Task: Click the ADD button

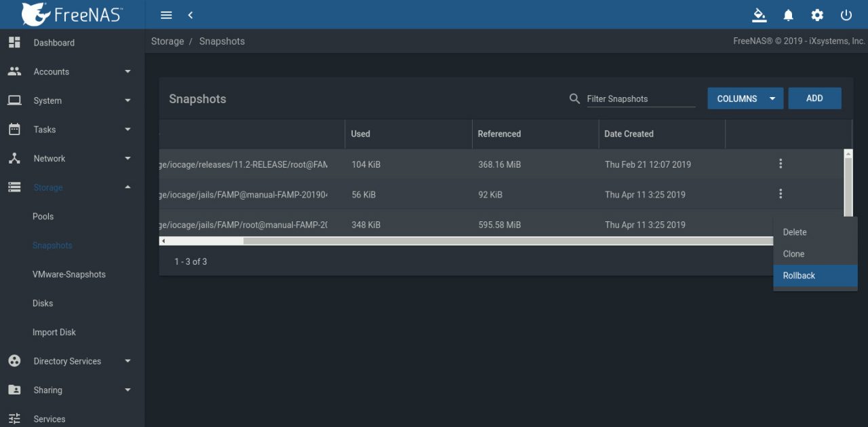Action: click(814, 98)
